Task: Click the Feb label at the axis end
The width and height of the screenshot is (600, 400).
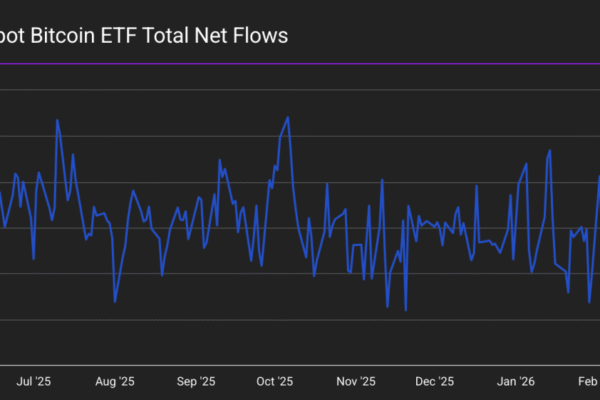Action: [589, 381]
